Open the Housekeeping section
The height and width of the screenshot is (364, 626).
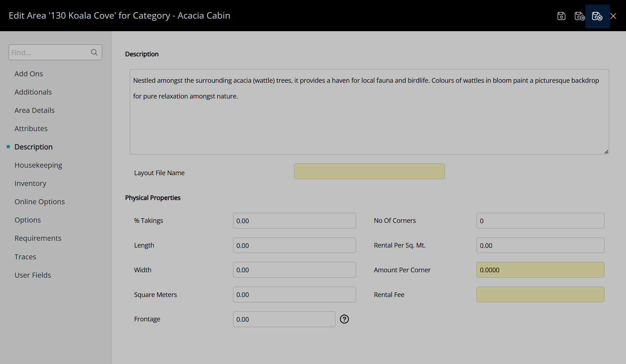(38, 165)
